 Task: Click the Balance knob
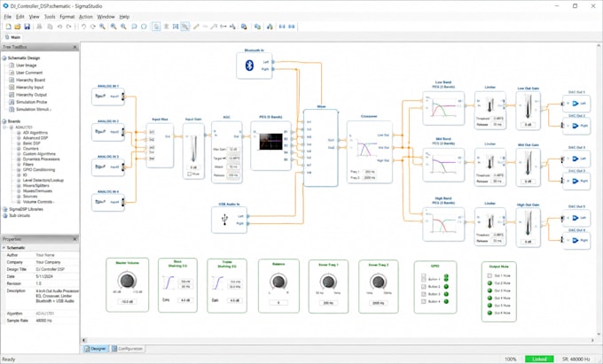(x=278, y=282)
